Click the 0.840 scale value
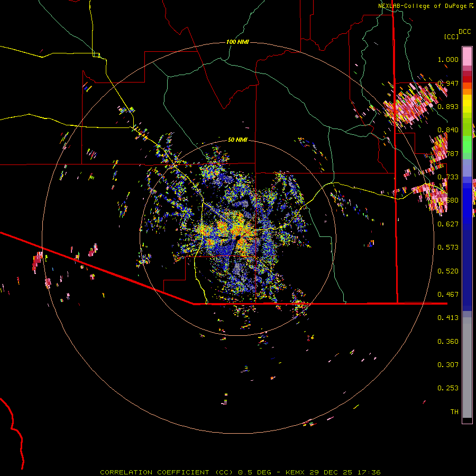 click(x=448, y=130)
